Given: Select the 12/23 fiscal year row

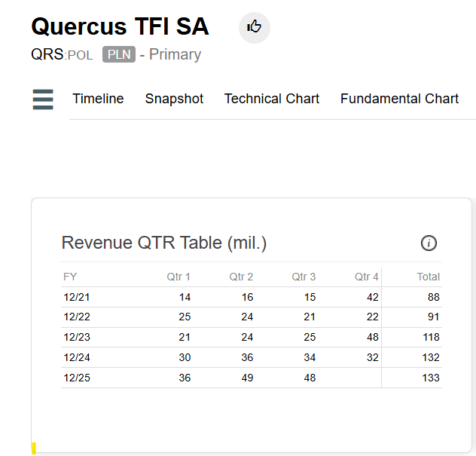Looking at the screenshot, I should click(252, 337).
